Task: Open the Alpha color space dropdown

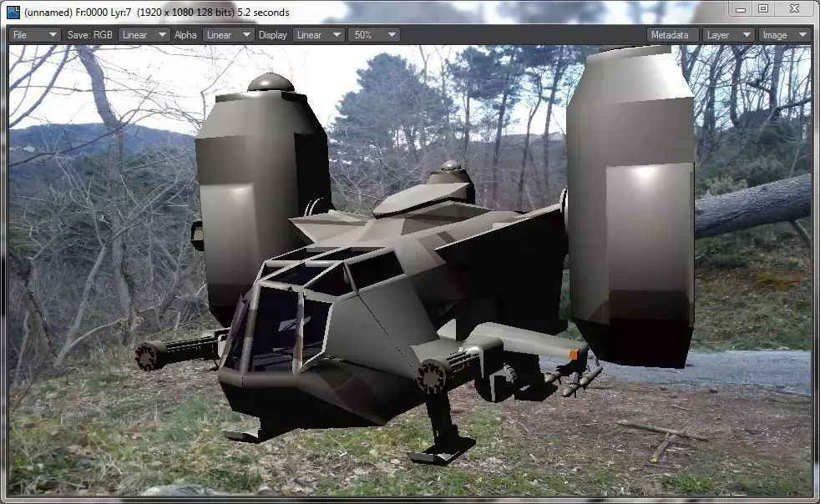Action: coord(227,35)
